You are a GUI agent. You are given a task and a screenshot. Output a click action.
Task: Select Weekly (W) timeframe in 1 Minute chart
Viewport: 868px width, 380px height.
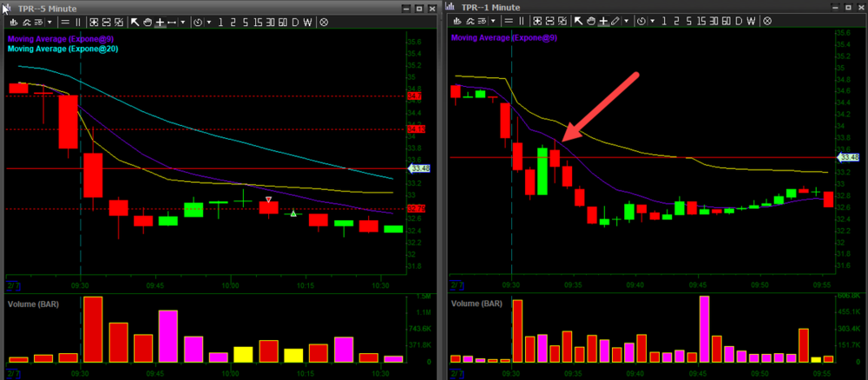[749, 22]
